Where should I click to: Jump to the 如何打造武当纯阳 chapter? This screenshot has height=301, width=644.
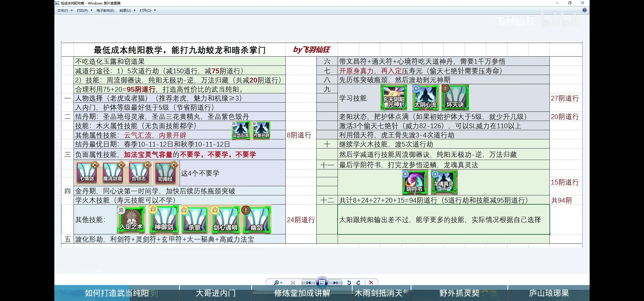pyautogui.click(x=117, y=293)
